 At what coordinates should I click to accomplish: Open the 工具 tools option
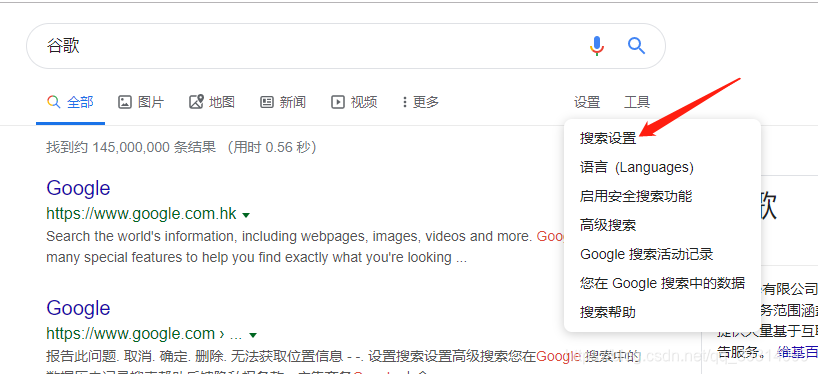[x=637, y=102]
